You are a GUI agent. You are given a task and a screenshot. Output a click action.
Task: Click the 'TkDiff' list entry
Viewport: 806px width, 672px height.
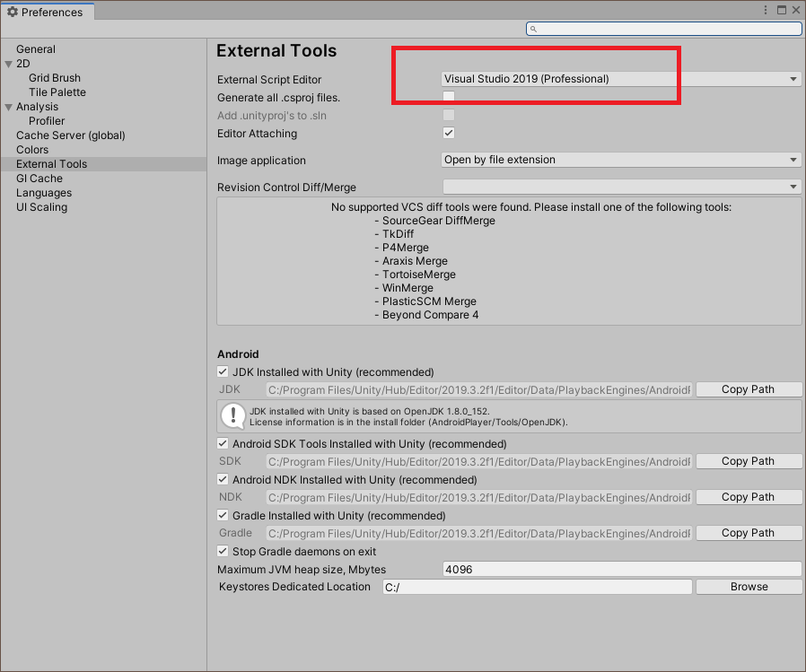(x=398, y=234)
